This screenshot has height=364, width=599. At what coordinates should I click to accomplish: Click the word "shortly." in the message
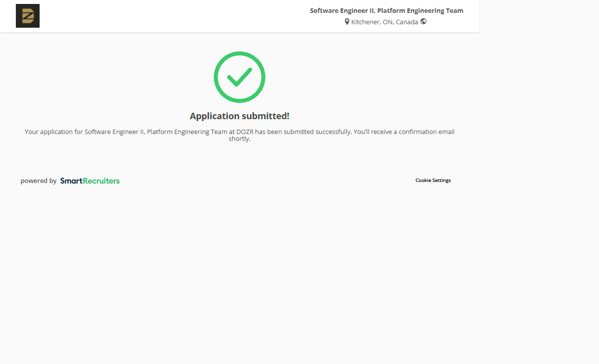click(x=240, y=139)
